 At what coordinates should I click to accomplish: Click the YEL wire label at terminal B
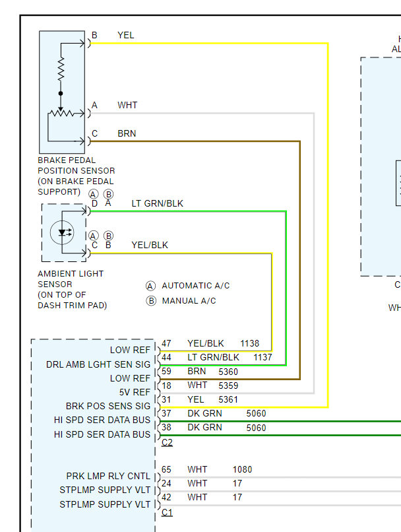tap(126, 35)
